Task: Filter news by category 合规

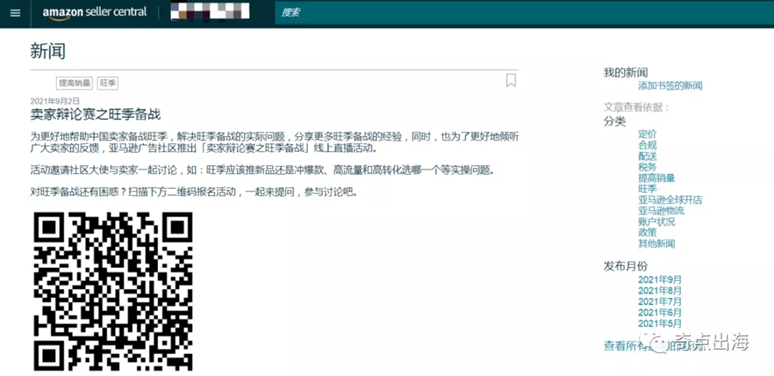Action: 647,145
